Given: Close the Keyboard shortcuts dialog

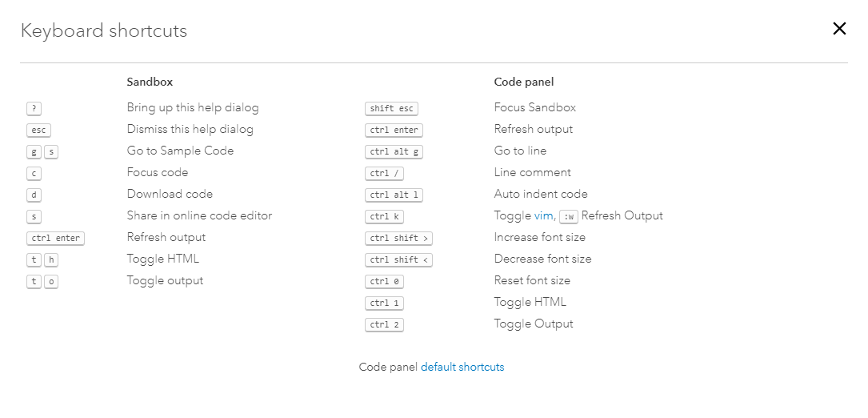Looking at the screenshot, I should point(839,29).
